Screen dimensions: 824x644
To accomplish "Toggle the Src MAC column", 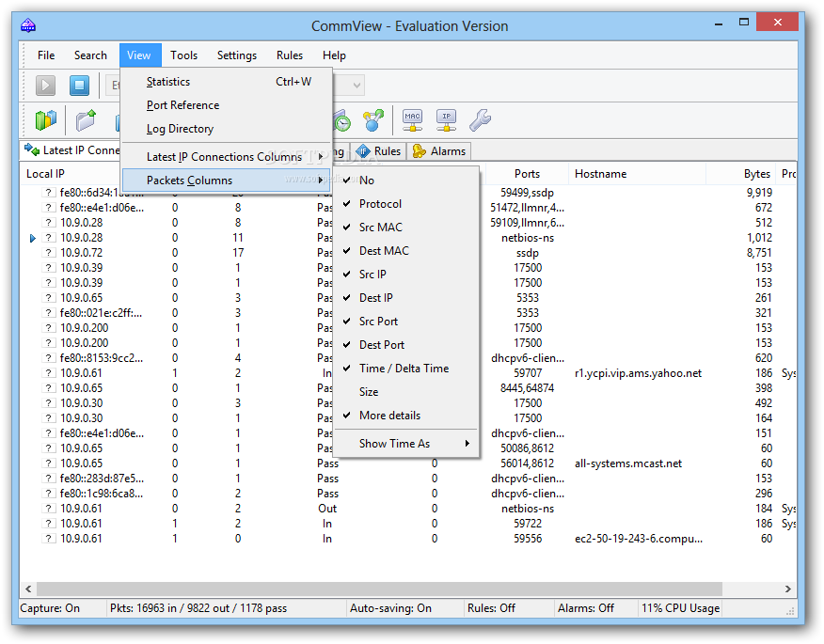I will click(406, 228).
